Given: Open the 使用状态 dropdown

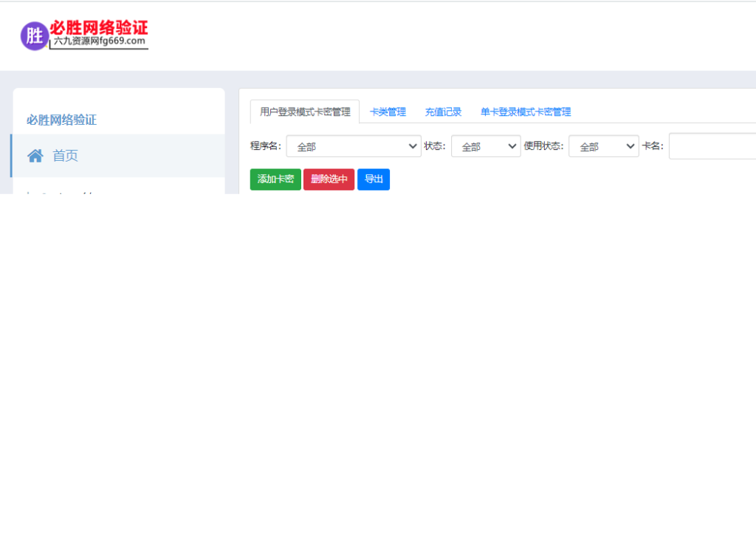Looking at the screenshot, I should coord(603,146).
